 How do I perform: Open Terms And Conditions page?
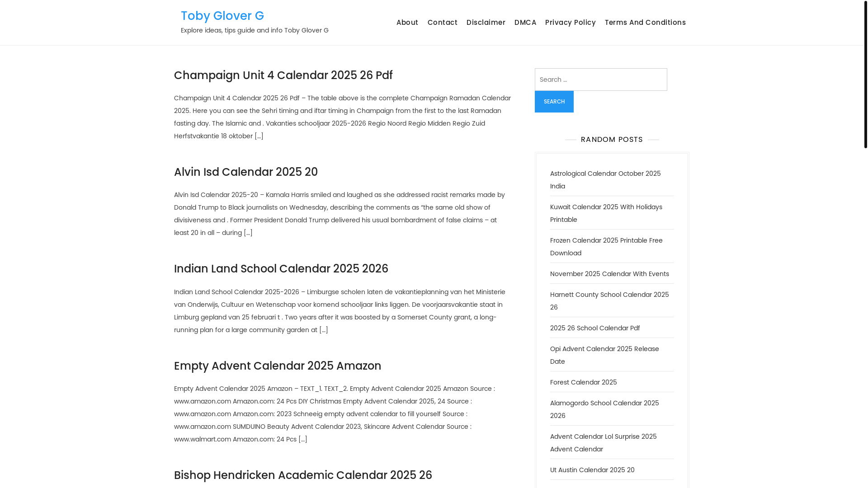(645, 23)
